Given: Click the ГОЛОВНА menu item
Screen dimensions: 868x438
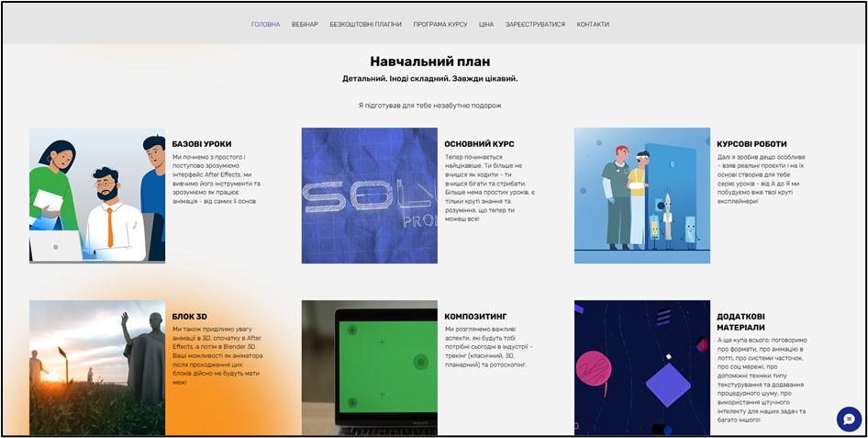Looking at the screenshot, I should point(266,25).
